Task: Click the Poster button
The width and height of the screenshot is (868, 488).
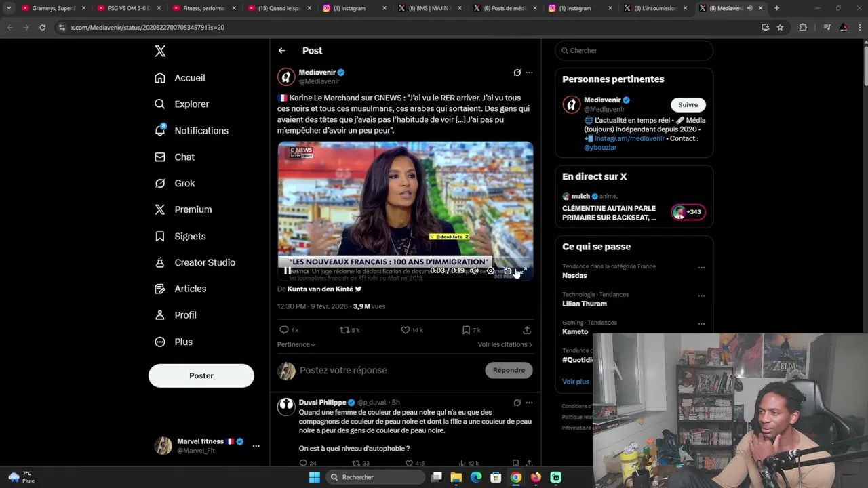Action: pos(201,375)
